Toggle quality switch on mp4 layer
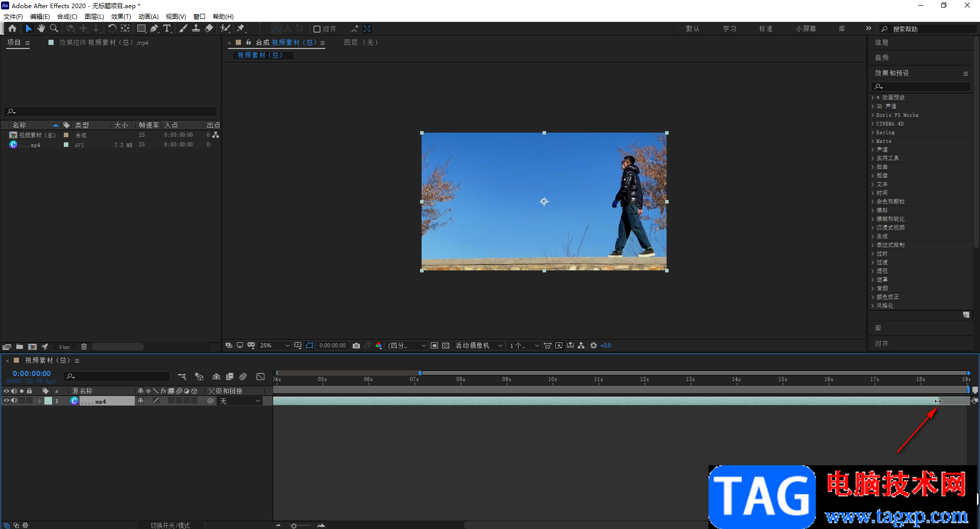The height and width of the screenshot is (529, 980). click(x=156, y=401)
